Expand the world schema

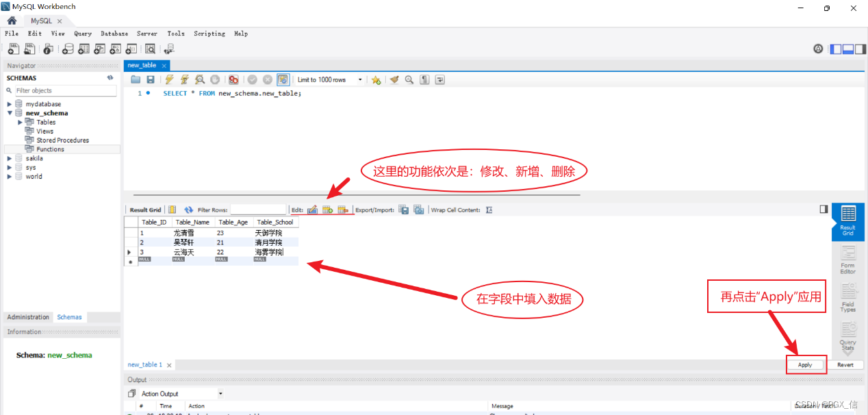(x=10, y=176)
